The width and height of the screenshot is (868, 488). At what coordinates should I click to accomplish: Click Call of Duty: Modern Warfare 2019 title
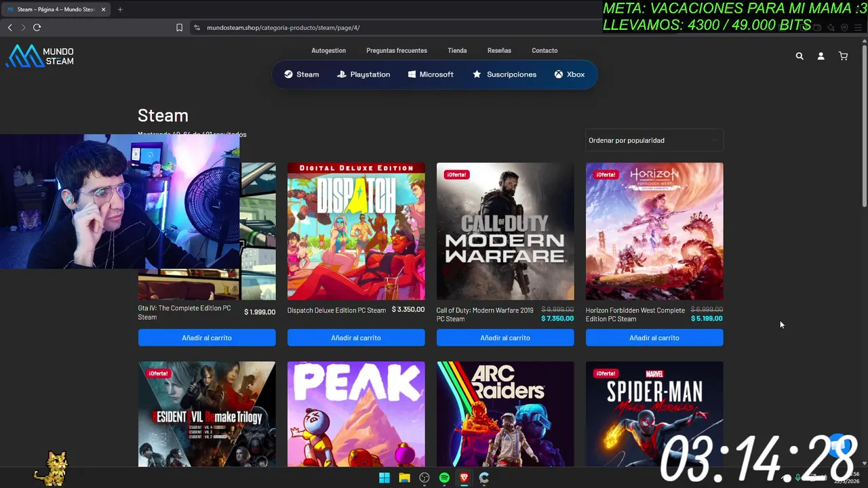(x=485, y=314)
